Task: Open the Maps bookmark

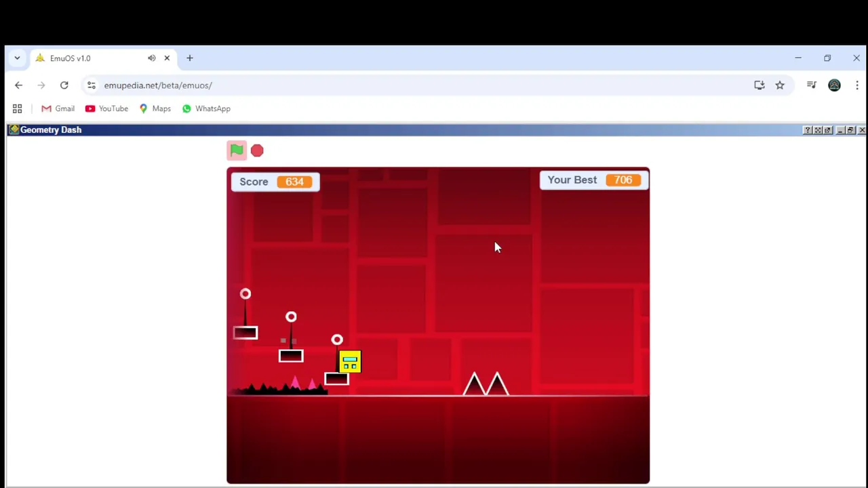Action: click(155, 108)
